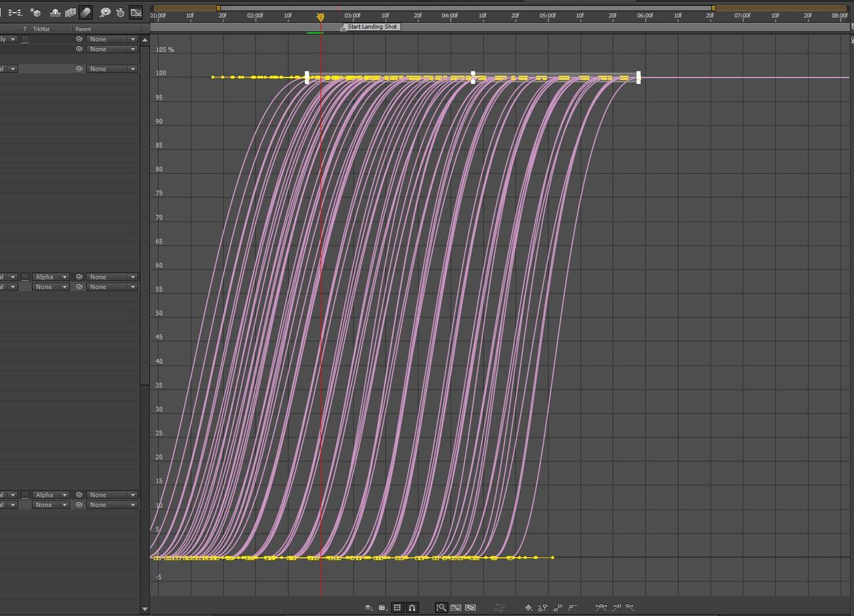Open Parent dropdown in upper Alpha row
The width and height of the screenshot is (854, 616).
pos(112,277)
